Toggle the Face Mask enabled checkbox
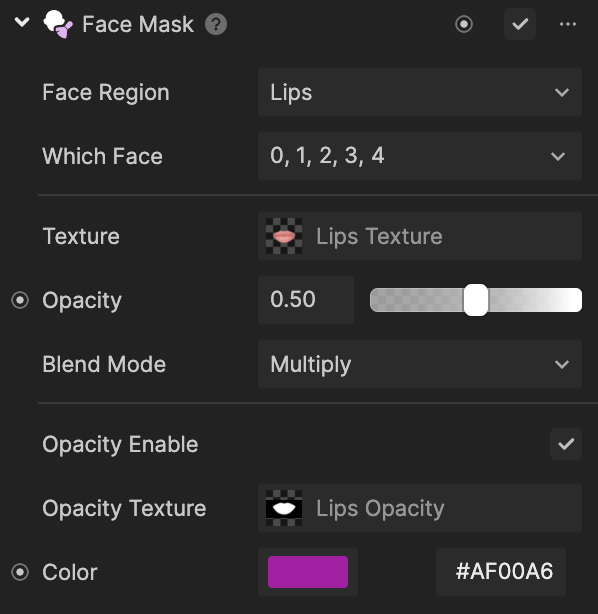Screen dimensions: 598x614 coord(520,24)
